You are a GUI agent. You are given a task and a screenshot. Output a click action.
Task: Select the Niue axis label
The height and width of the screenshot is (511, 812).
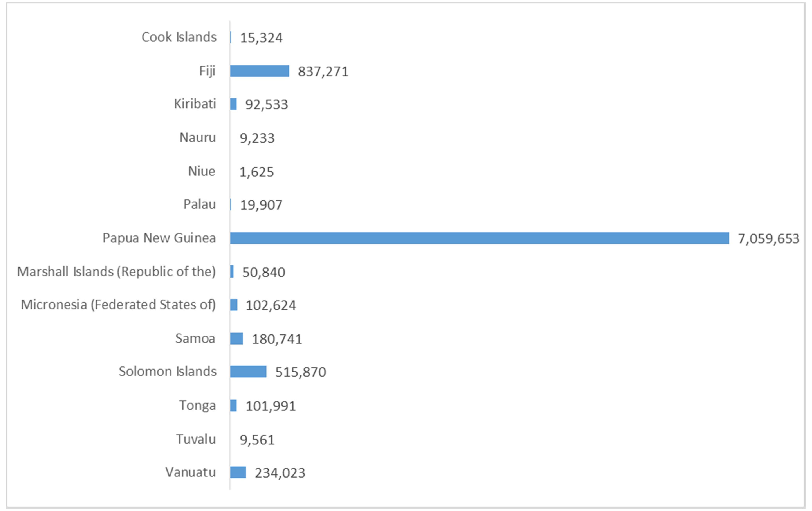point(201,171)
